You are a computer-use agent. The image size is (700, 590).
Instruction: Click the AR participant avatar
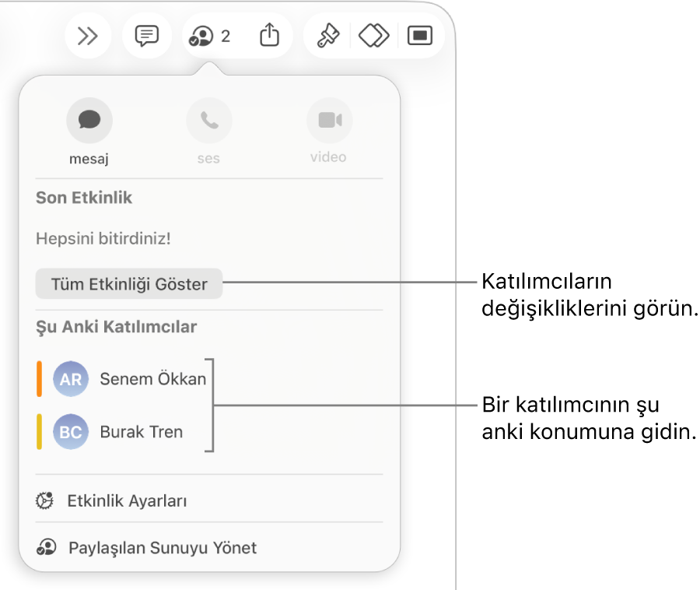click(71, 379)
